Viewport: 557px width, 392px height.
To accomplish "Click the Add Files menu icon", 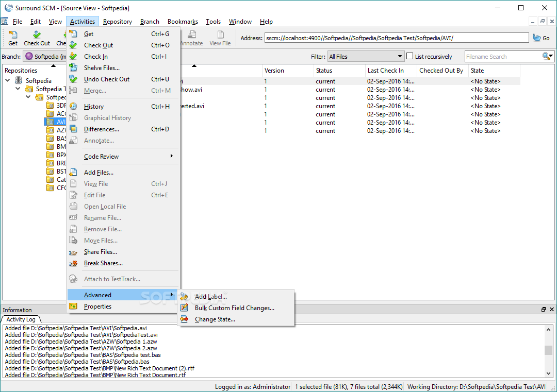I will [x=73, y=173].
